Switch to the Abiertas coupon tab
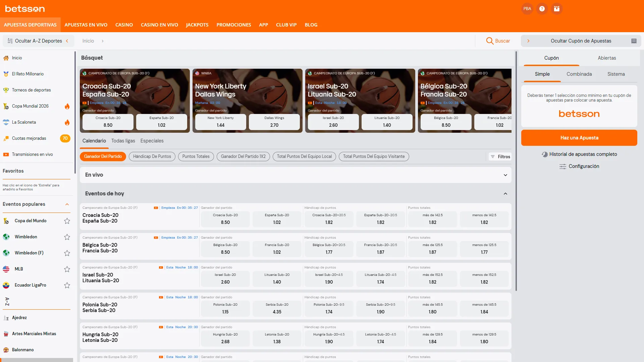Screen dimensions: 644x362 click(x=607, y=58)
